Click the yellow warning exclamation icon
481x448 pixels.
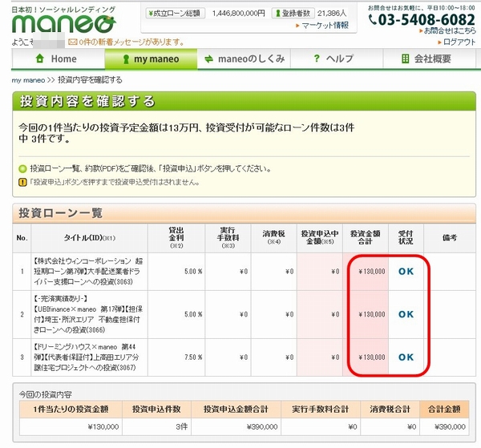point(22,182)
